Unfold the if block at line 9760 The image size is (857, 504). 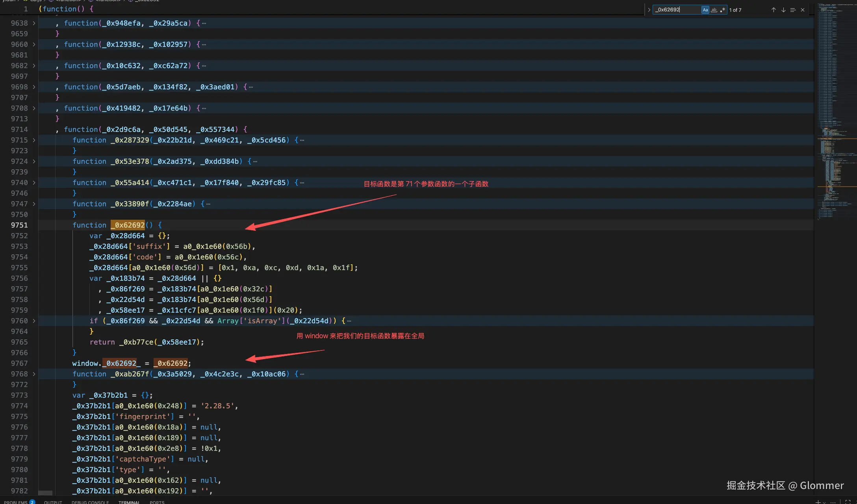pyautogui.click(x=34, y=321)
